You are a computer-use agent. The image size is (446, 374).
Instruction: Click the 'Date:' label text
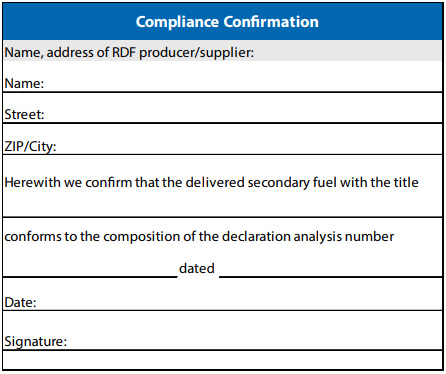[20, 302]
